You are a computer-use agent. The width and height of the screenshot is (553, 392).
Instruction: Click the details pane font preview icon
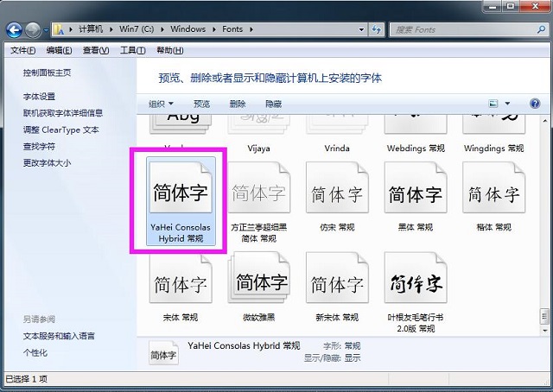163,352
